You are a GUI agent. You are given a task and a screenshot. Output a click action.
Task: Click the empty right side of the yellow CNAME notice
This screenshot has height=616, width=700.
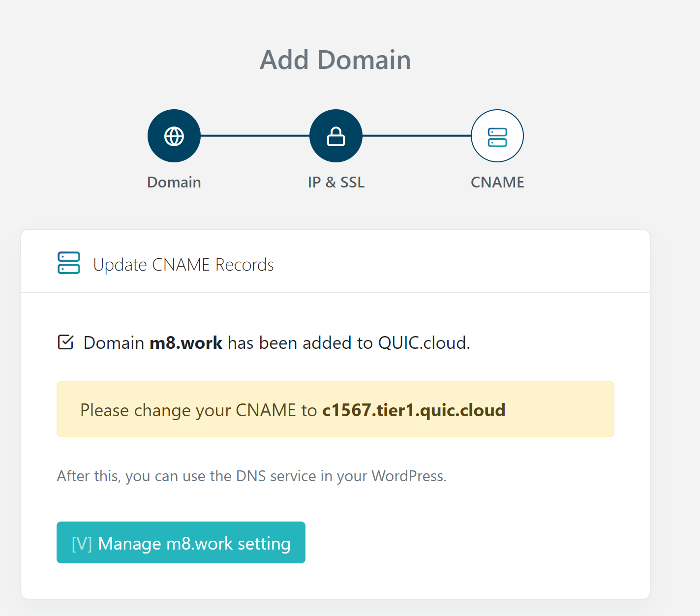pyautogui.click(x=561, y=409)
